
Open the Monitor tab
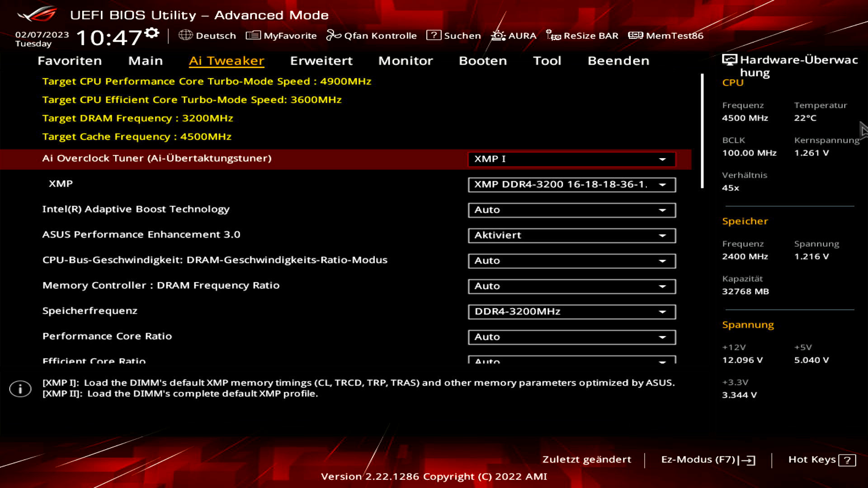[x=406, y=61]
